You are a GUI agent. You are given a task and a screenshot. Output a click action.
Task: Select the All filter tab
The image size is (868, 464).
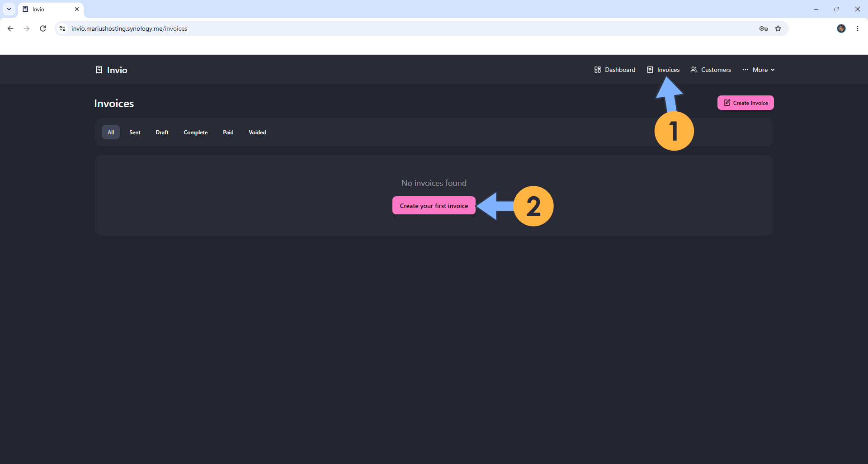(111, 133)
